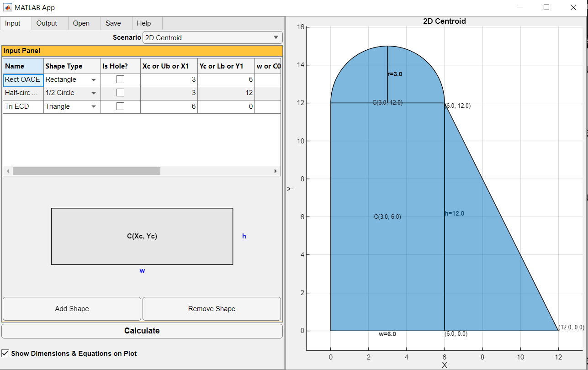Click the Calculate button
The image size is (588, 370).
pyautogui.click(x=142, y=331)
